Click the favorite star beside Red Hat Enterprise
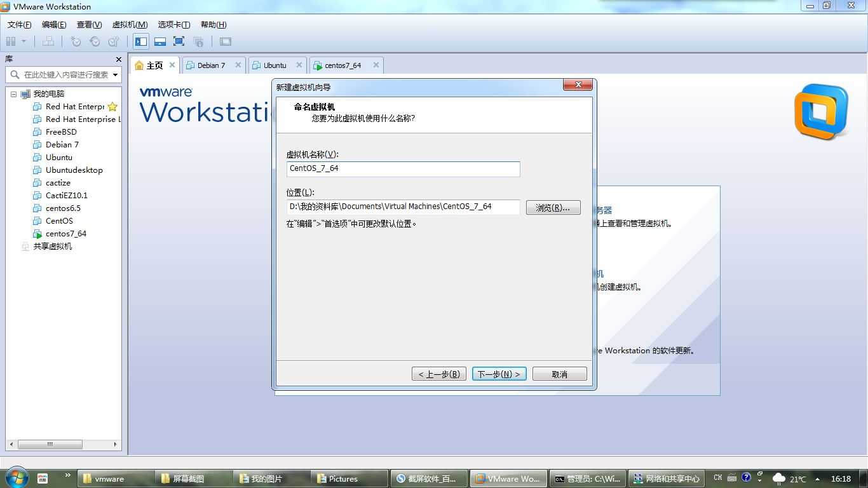The image size is (868, 488). coord(112,107)
